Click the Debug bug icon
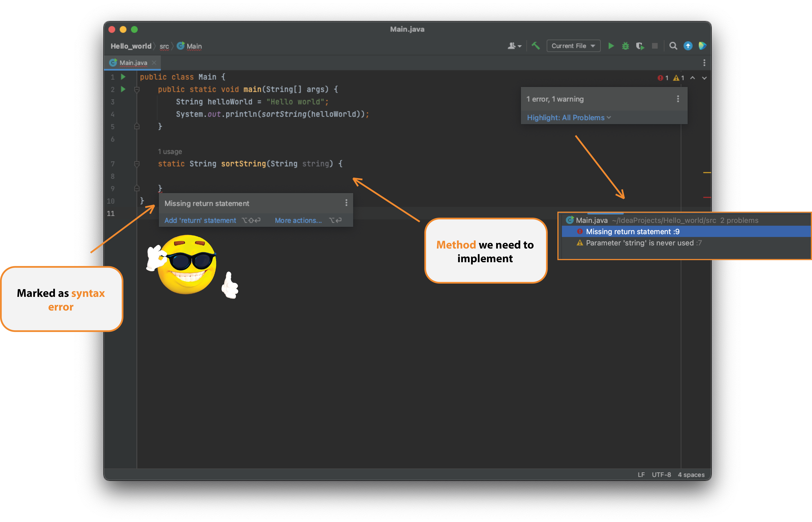This screenshot has width=812, height=522. click(625, 46)
